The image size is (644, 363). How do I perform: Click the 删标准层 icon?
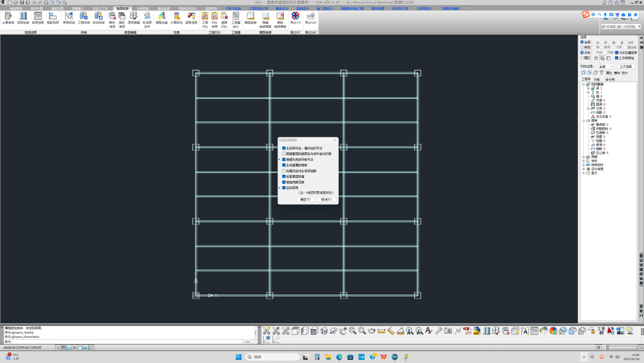coord(112,20)
